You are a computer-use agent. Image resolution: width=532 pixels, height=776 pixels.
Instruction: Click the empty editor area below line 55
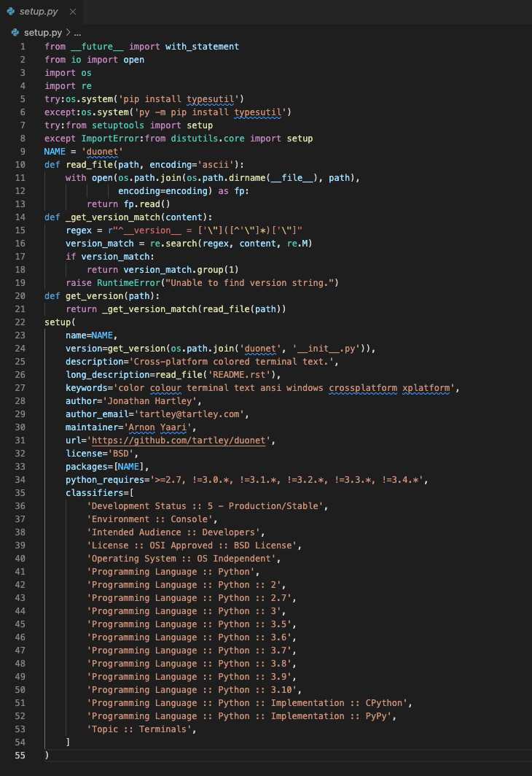pyautogui.click(x=219, y=769)
